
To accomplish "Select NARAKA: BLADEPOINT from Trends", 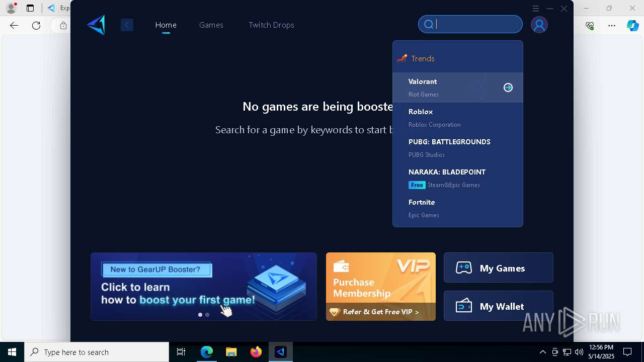I will pos(458,178).
